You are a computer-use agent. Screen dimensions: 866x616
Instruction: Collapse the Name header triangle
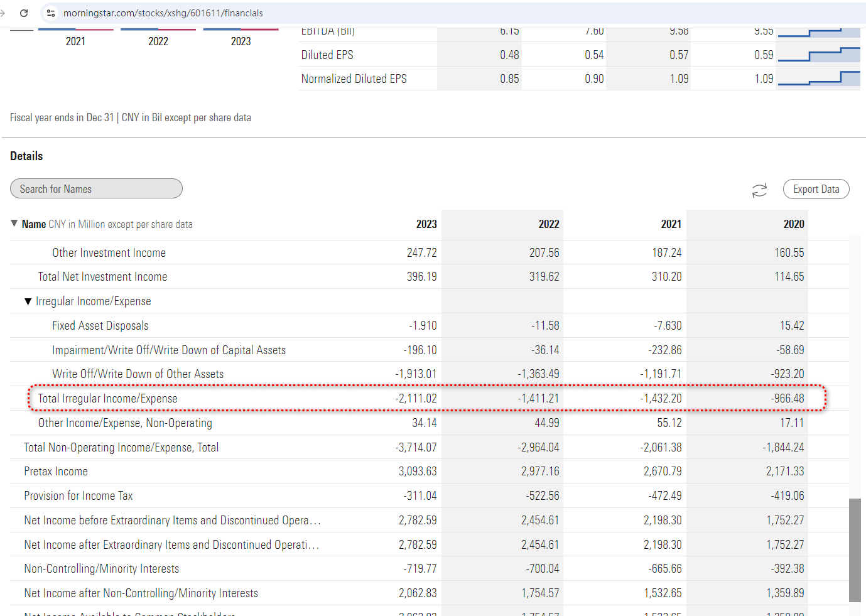point(14,224)
